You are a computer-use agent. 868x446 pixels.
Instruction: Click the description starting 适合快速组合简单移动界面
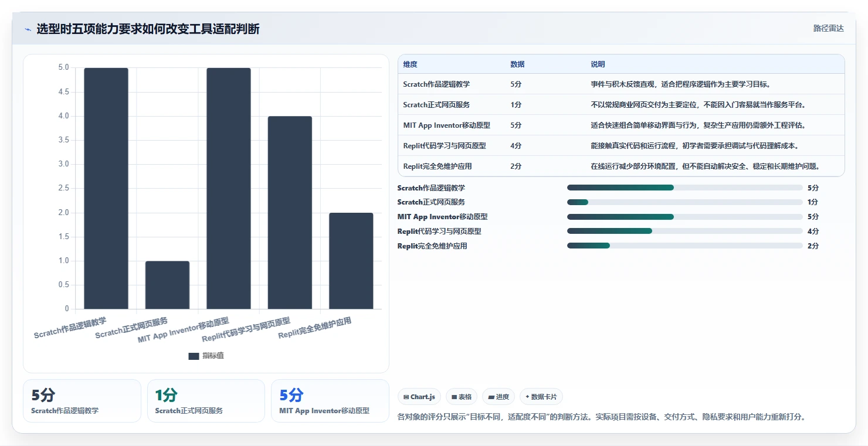coord(699,125)
